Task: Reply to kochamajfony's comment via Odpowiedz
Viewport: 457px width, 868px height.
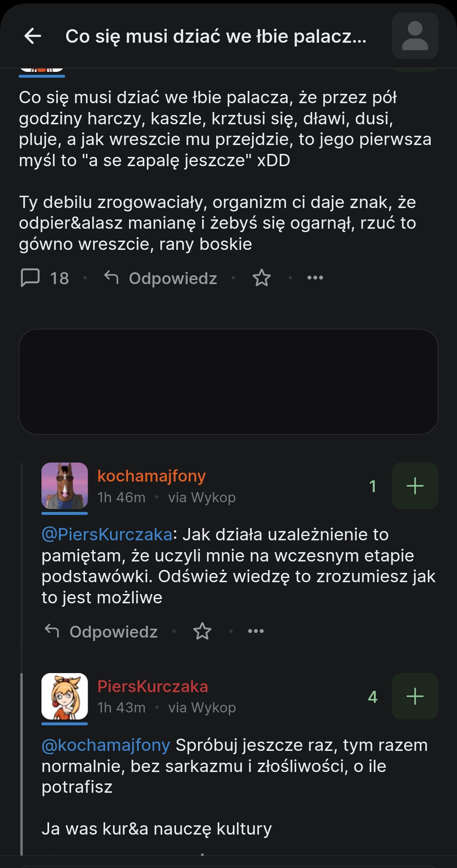Action: 102,631
